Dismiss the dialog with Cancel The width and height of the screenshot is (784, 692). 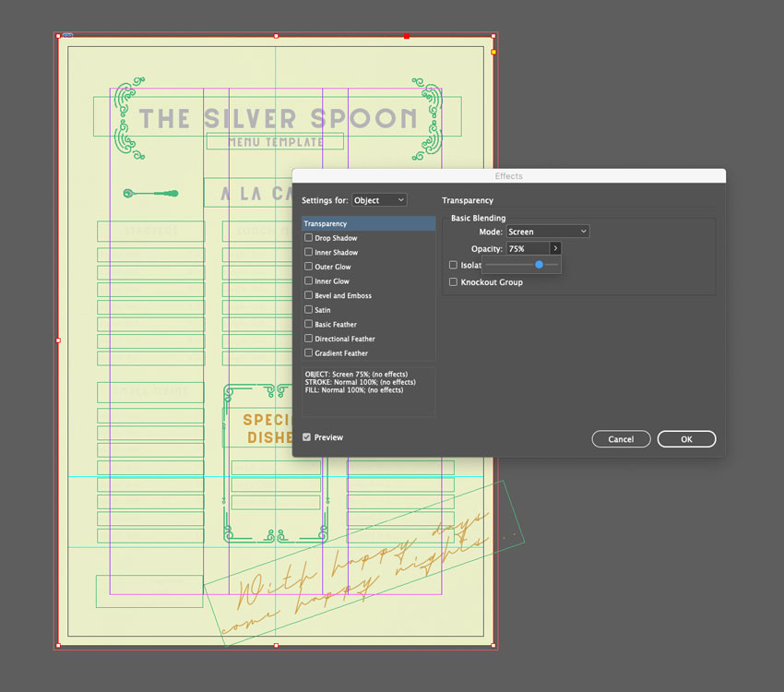click(621, 439)
